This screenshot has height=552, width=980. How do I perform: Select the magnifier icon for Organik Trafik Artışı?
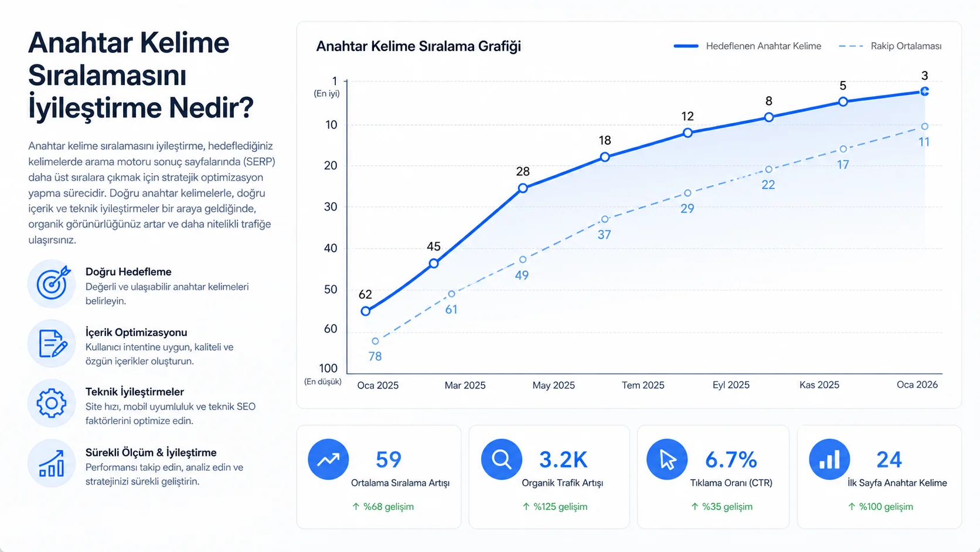pyautogui.click(x=502, y=459)
